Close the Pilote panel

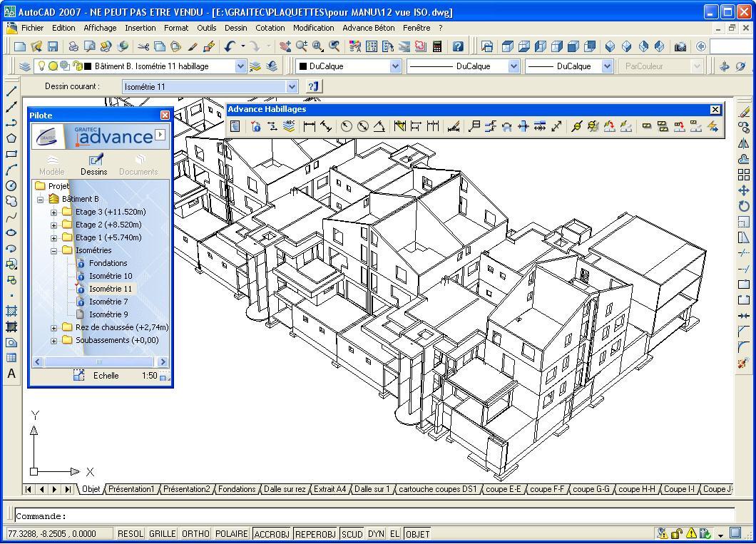[x=165, y=116]
